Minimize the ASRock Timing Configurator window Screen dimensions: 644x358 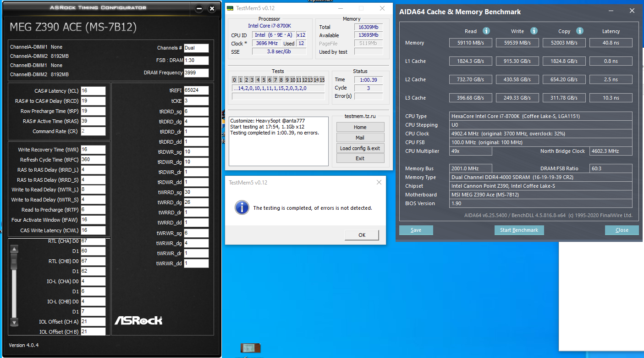(199, 9)
